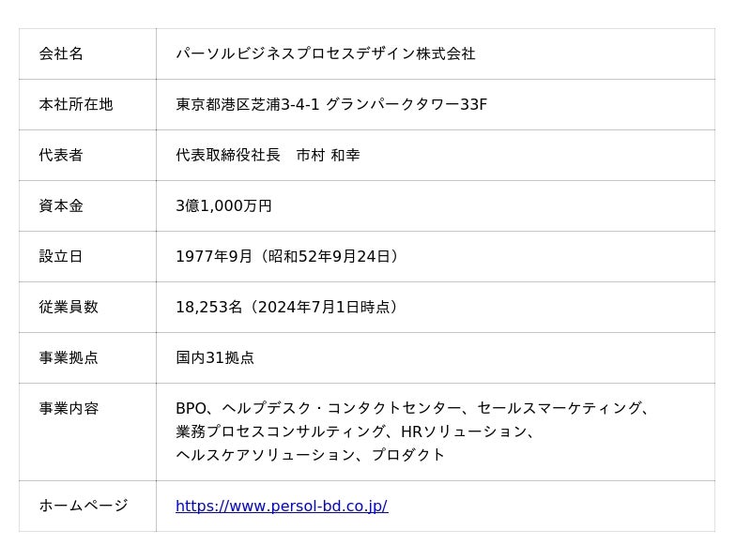
Task: Click the 事業拠点 label cell
Action: 87,358
